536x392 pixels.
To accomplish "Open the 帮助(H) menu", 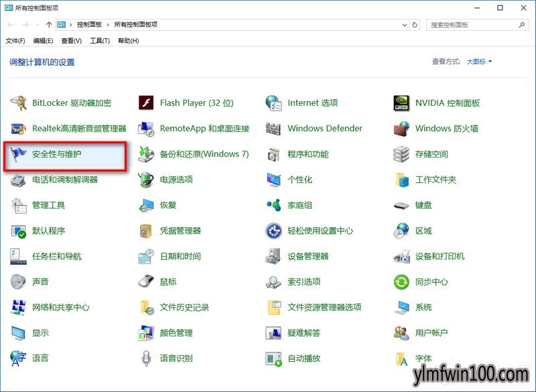I will pyautogui.click(x=128, y=41).
